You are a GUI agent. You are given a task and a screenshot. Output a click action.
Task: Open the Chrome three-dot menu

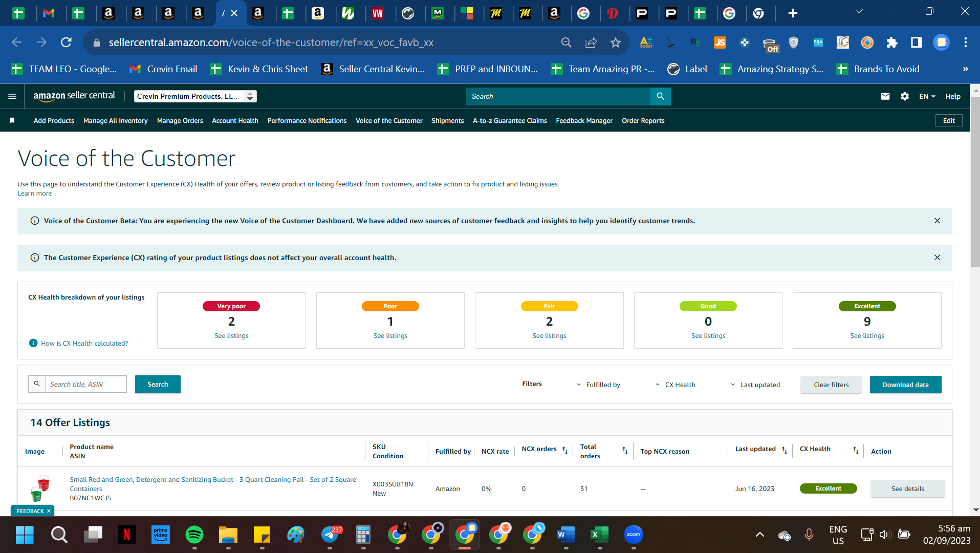pyautogui.click(x=966, y=42)
